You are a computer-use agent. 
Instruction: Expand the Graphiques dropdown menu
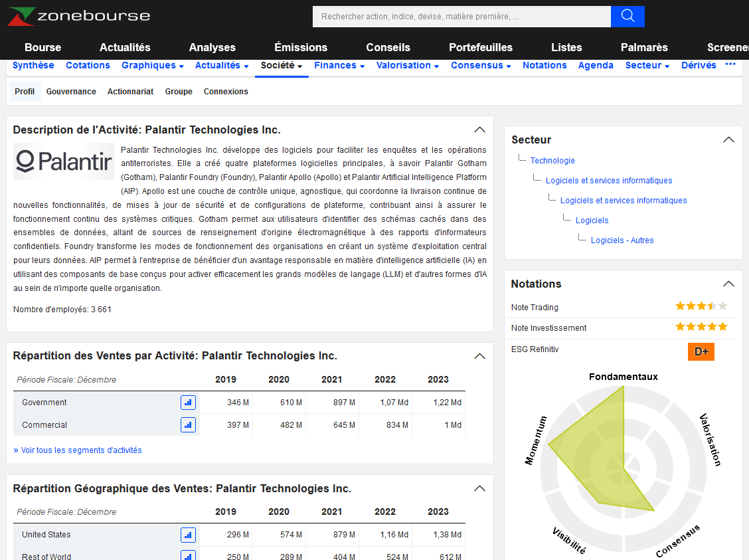coord(153,66)
